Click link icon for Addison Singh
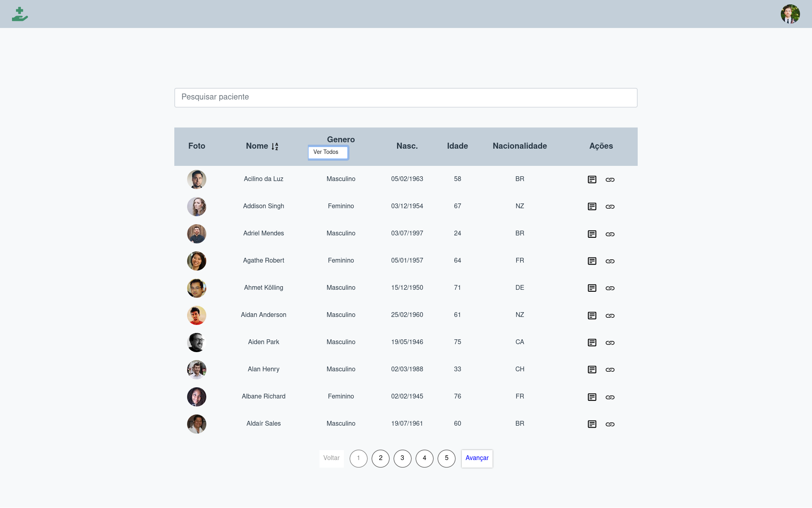This screenshot has height=508, width=812. click(610, 207)
